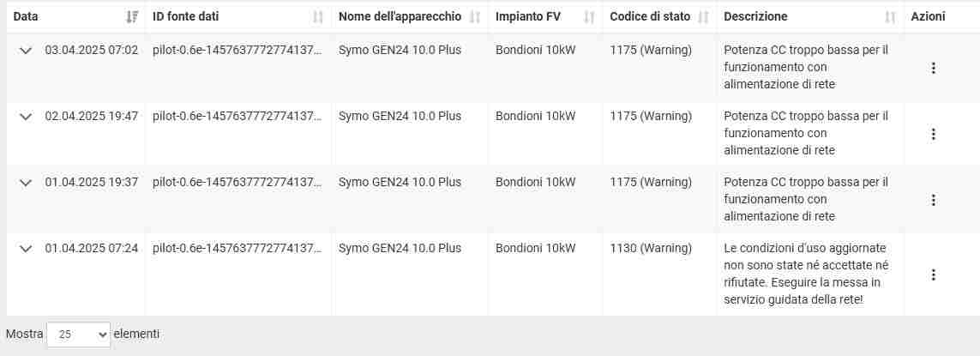This screenshot has width=980, height=356.
Task: Expand the 03.04.2025 07:02 row
Action: click(x=26, y=51)
